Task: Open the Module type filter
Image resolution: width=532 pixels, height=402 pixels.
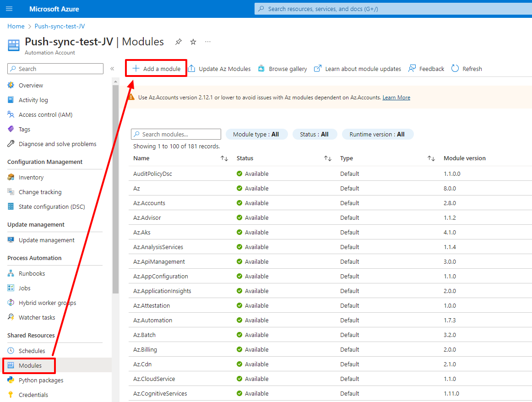Action: click(256, 134)
